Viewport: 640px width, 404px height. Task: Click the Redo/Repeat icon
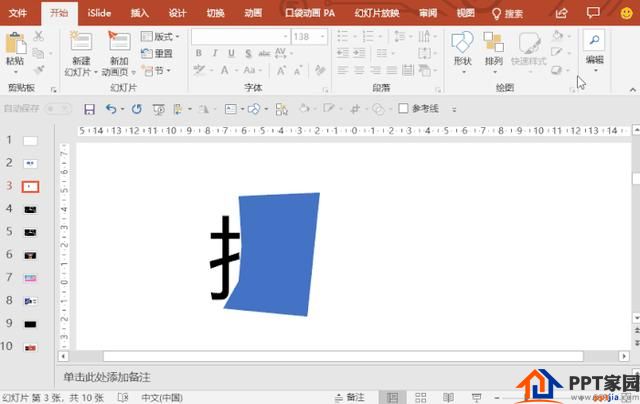coord(137,109)
